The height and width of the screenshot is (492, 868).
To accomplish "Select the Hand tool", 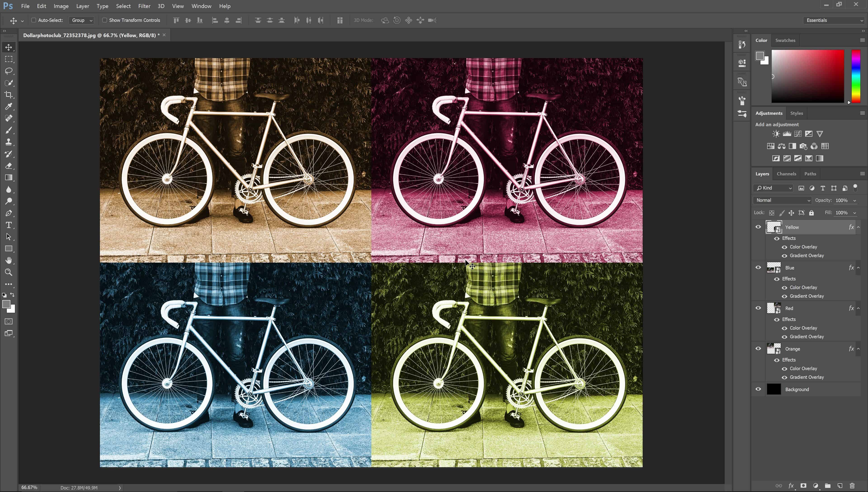I will click(x=9, y=260).
